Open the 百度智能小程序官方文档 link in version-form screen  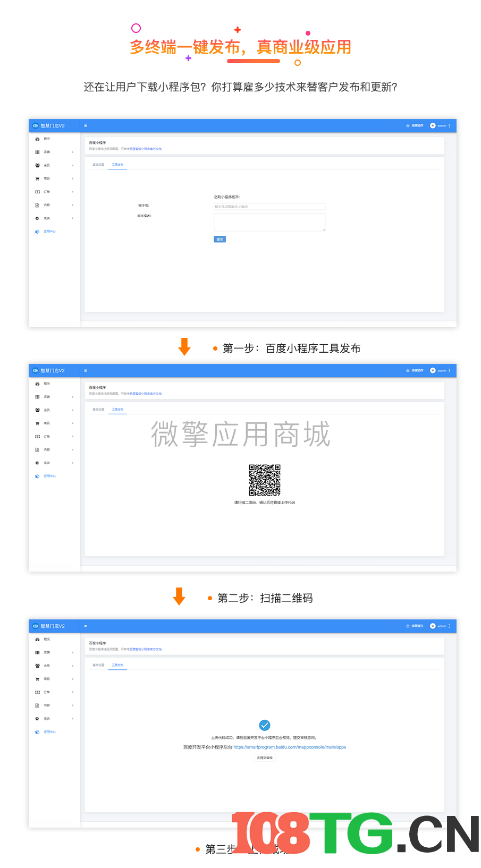146,149
